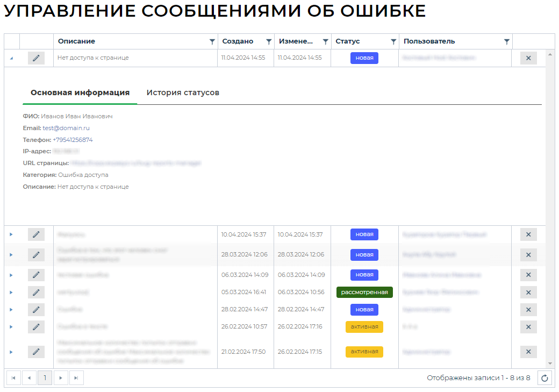Image resolution: width=559 pixels, height=392 pixels.
Task: Select 'Основная информация' tab
Action: [80, 92]
